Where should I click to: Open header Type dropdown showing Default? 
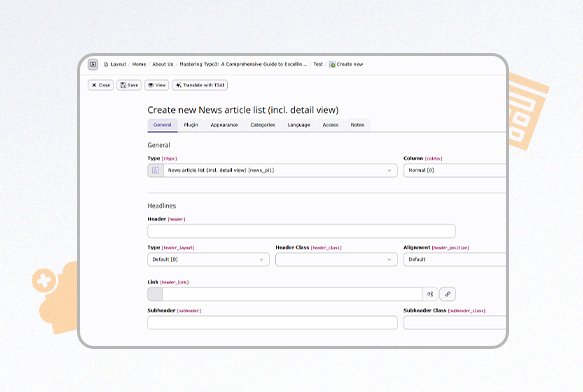pos(208,260)
